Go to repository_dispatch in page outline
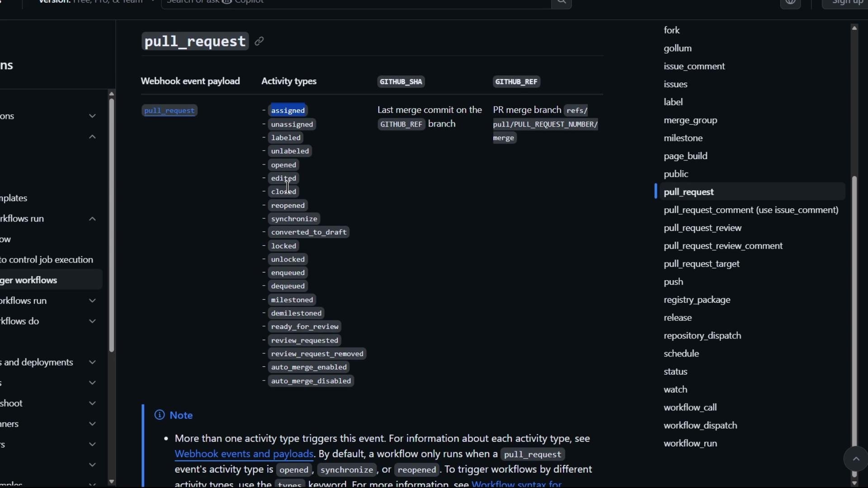The image size is (868, 488). click(x=702, y=336)
